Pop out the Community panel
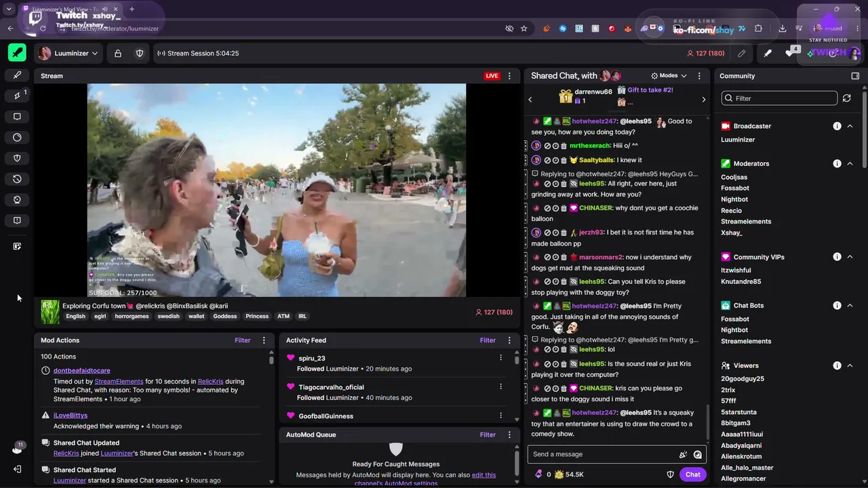Viewport: 868px width, 488px height. coord(855,76)
